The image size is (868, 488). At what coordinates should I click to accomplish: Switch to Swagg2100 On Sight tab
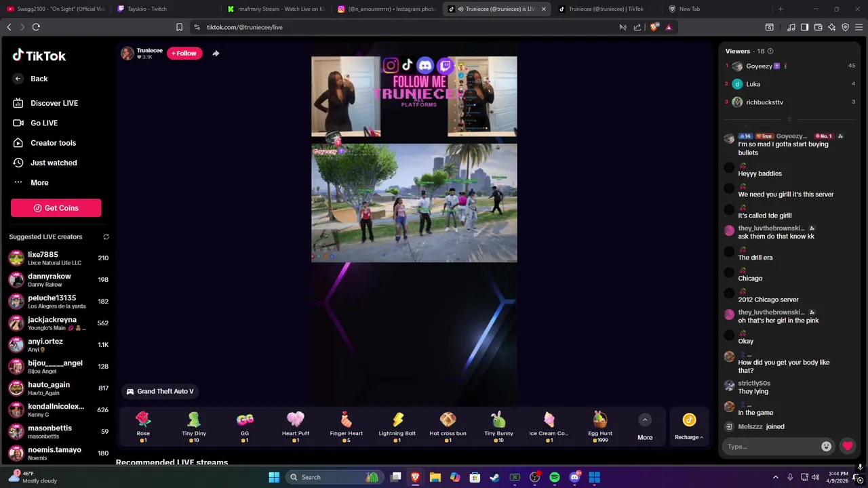click(x=56, y=9)
